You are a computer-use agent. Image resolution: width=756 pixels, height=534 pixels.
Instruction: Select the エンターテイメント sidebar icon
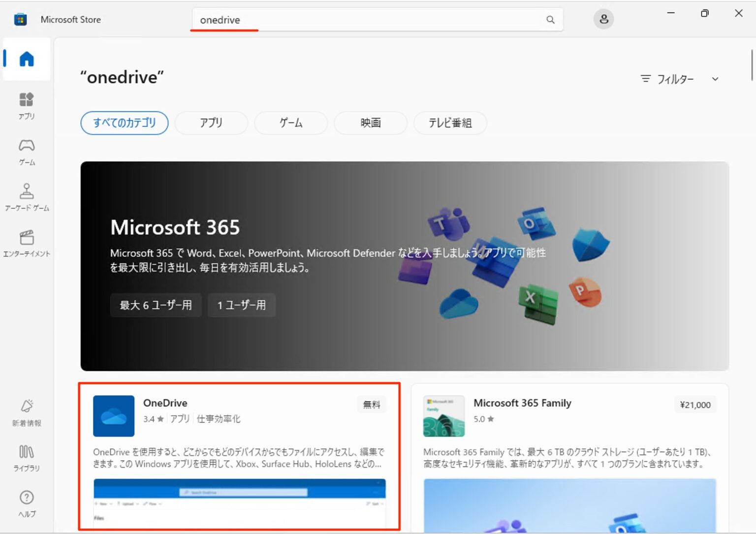[26, 242]
